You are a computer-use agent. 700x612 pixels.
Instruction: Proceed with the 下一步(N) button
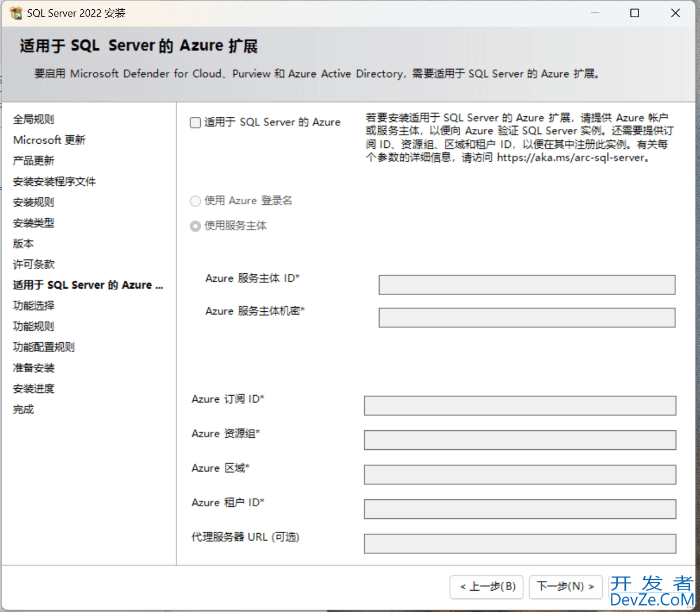pyautogui.click(x=565, y=587)
